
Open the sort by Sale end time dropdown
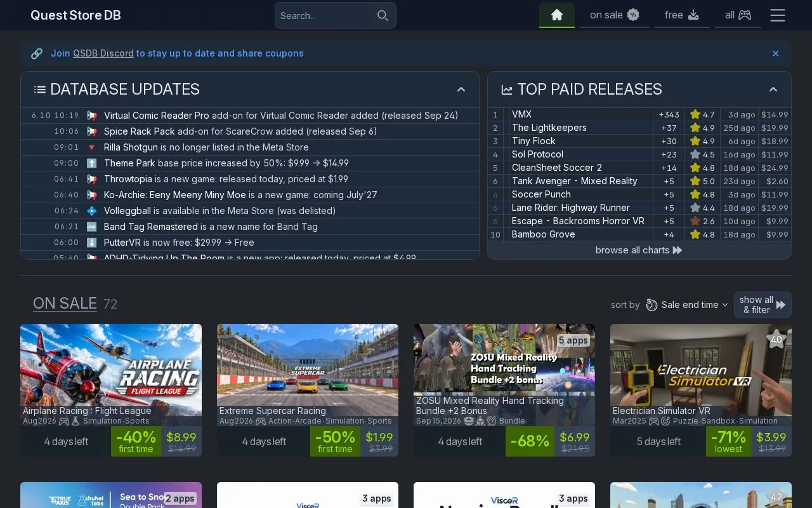click(687, 305)
